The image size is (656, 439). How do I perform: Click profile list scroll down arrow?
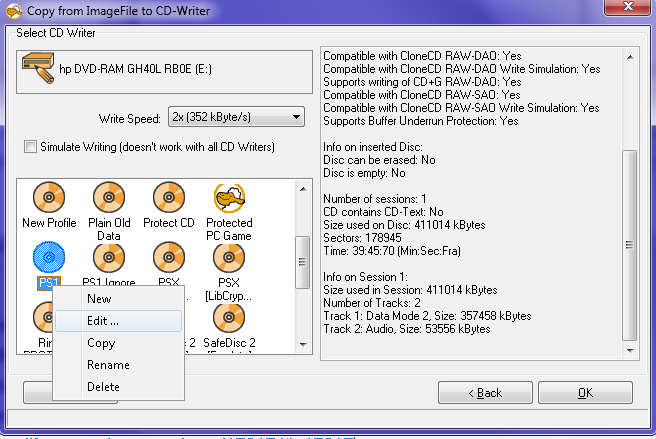click(x=303, y=345)
